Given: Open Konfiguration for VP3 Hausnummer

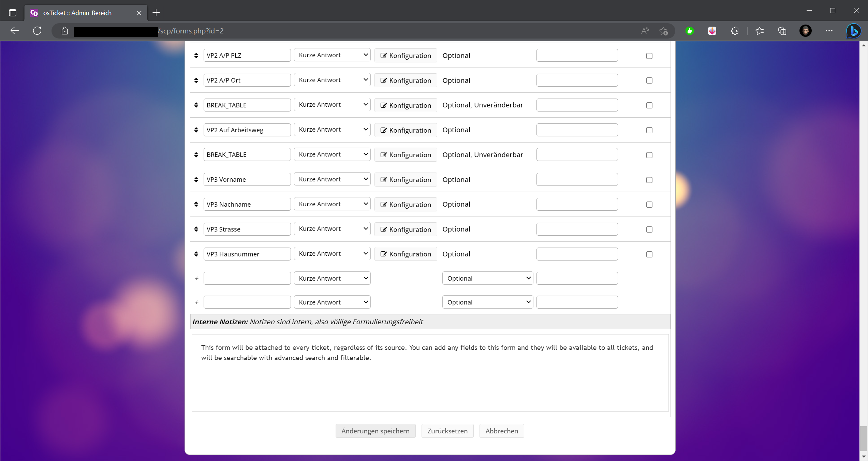Looking at the screenshot, I should tap(406, 254).
